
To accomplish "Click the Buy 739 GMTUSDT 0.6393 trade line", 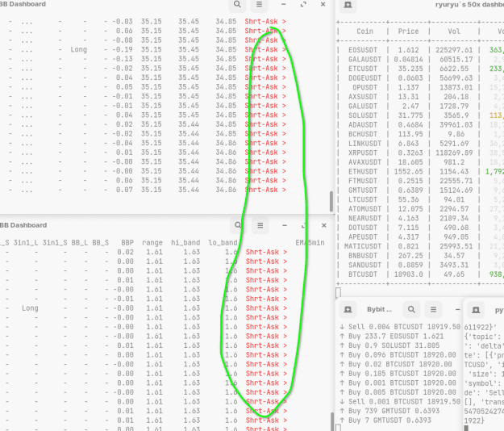I will pyautogui.click(x=389, y=411).
